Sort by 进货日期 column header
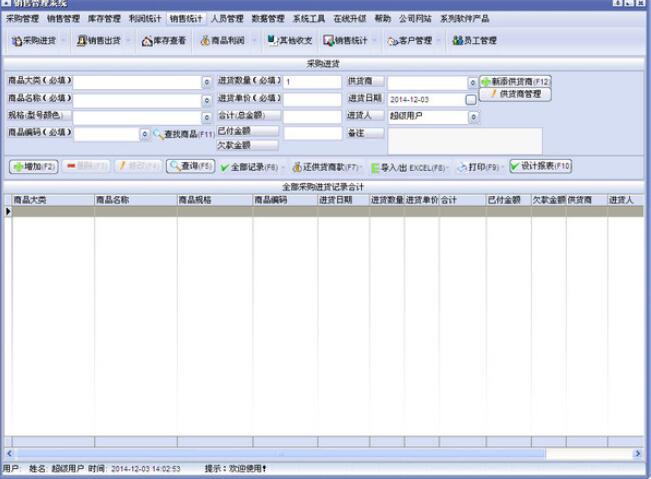 click(343, 200)
